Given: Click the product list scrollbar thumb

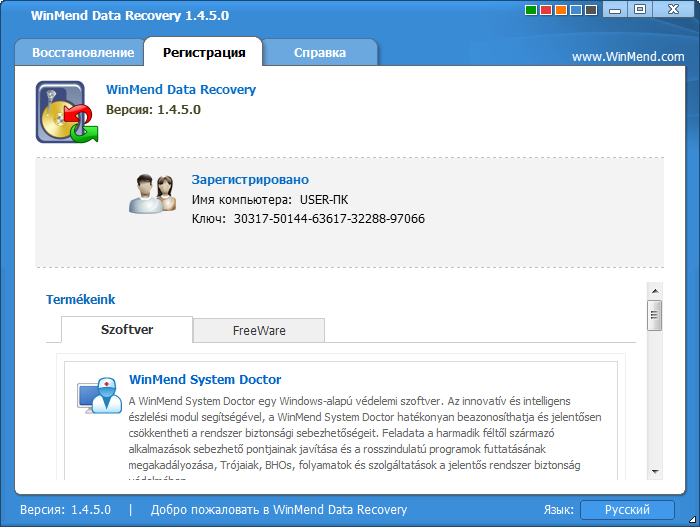Looking at the screenshot, I should 654,315.
